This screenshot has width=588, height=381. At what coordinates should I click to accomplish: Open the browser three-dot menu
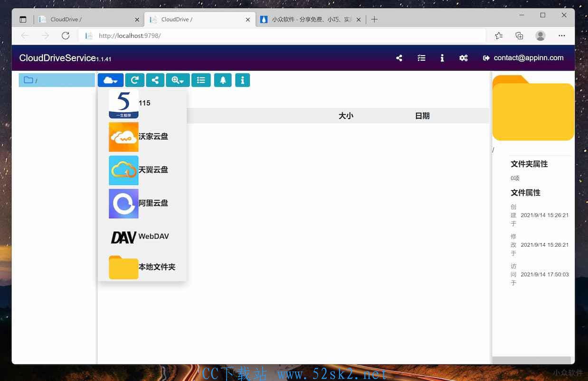point(562,36)
